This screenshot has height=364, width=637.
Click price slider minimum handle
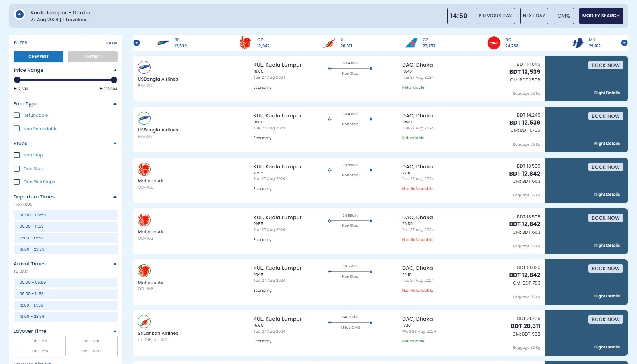click(x=17, y=80)
